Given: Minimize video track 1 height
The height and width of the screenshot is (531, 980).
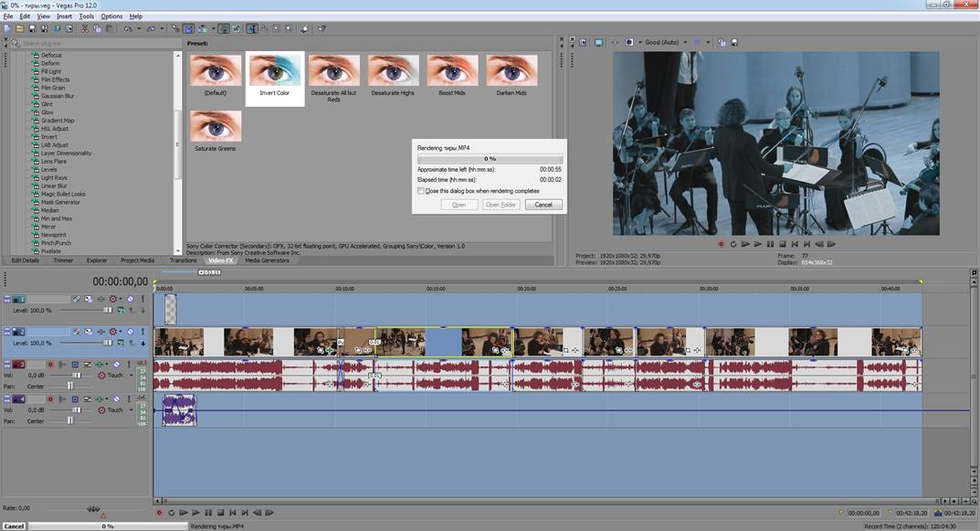Looking at the screenshot, I should (6, 297).
